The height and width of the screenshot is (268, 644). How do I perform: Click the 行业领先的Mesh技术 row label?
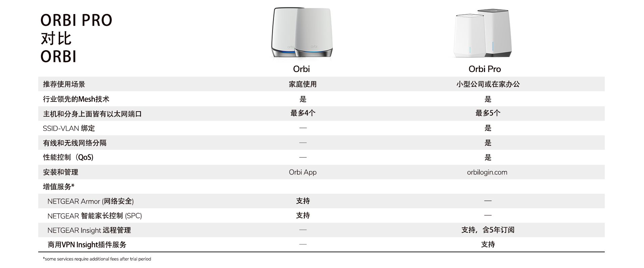tap(76, 99)
